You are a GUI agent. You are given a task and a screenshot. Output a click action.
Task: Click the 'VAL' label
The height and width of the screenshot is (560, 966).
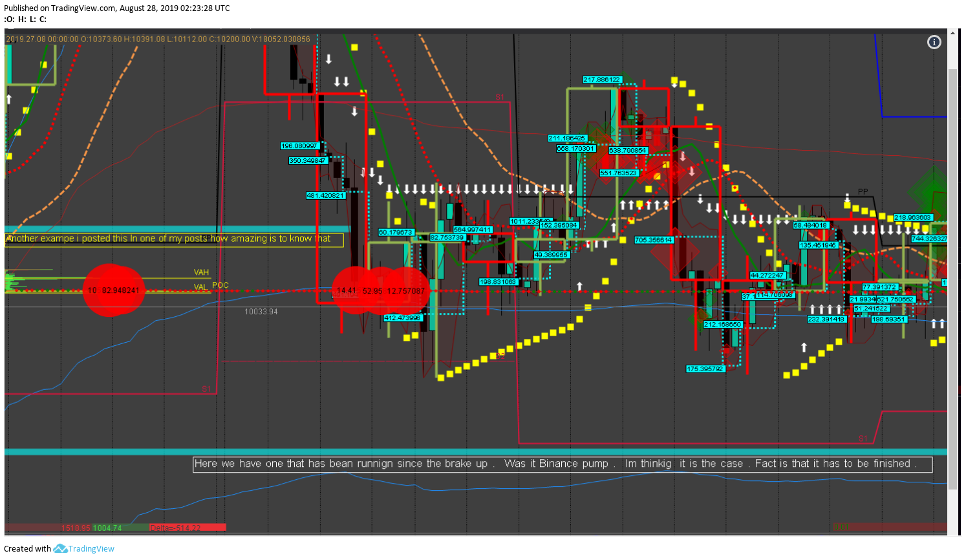[x=200, y=287]
